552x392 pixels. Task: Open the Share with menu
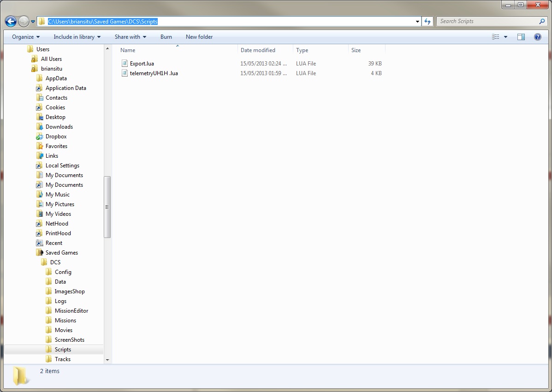(x=130, y=36)
